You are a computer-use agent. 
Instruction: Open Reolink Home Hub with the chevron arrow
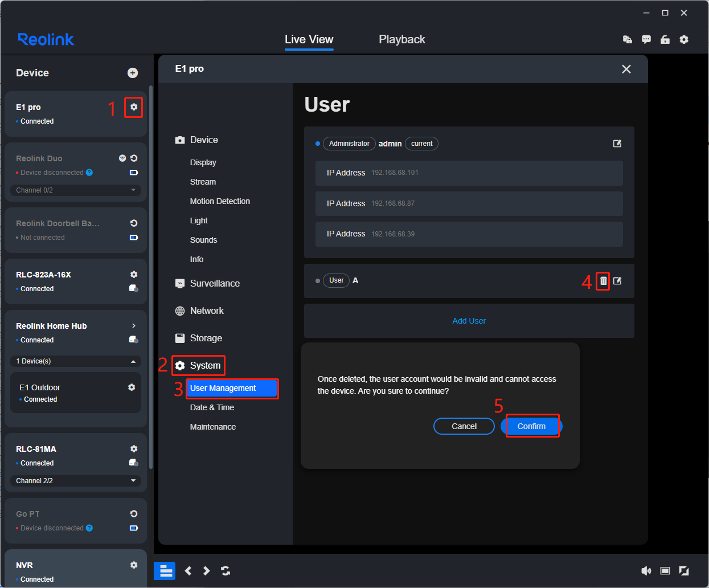[x=134, y=326]
